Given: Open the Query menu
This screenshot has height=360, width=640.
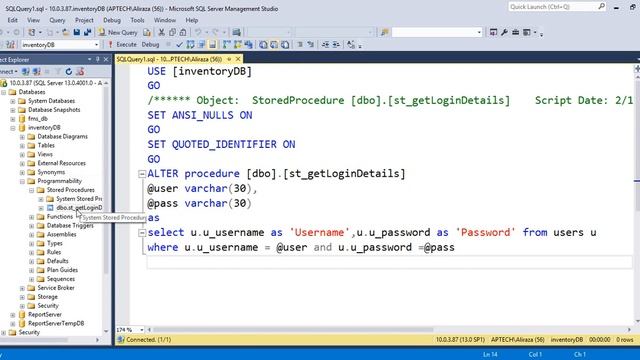Looking at the screenshot, I should (x=57, y=20).
